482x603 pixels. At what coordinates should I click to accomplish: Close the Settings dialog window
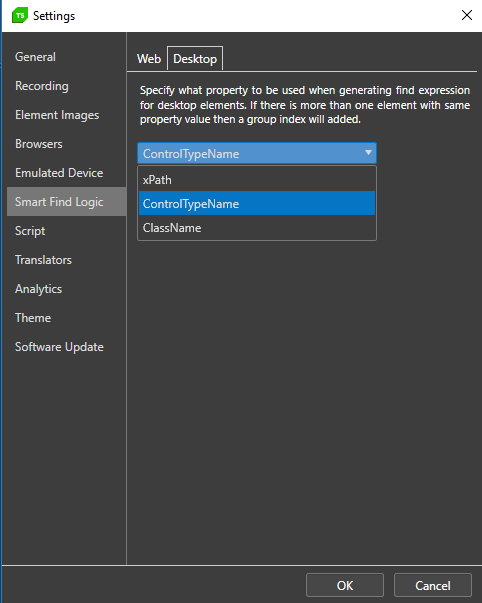coord(467,15)
